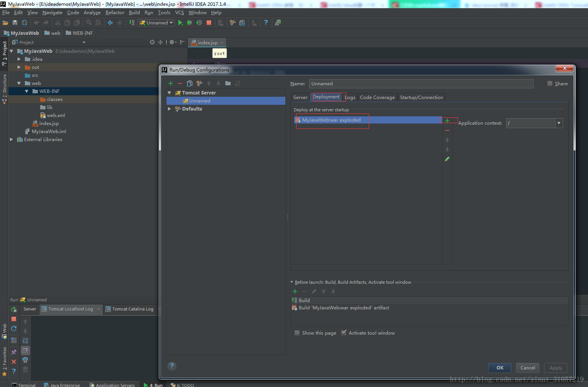Collapse the WEB-INF folder

click(26, 91)
